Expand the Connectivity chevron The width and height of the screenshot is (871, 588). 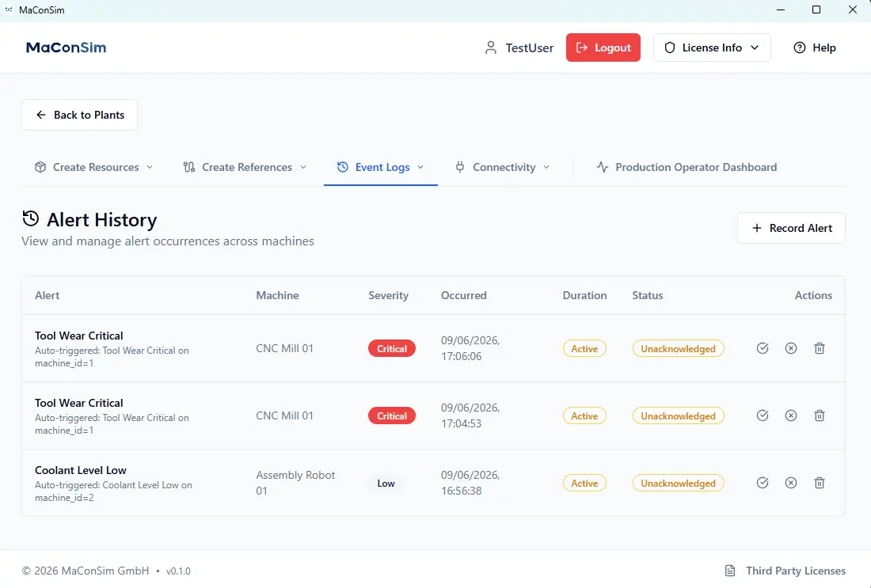point(546,167)
